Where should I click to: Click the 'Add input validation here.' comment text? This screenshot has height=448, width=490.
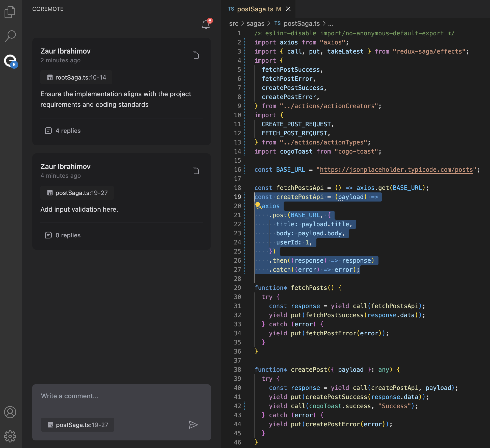79,209
